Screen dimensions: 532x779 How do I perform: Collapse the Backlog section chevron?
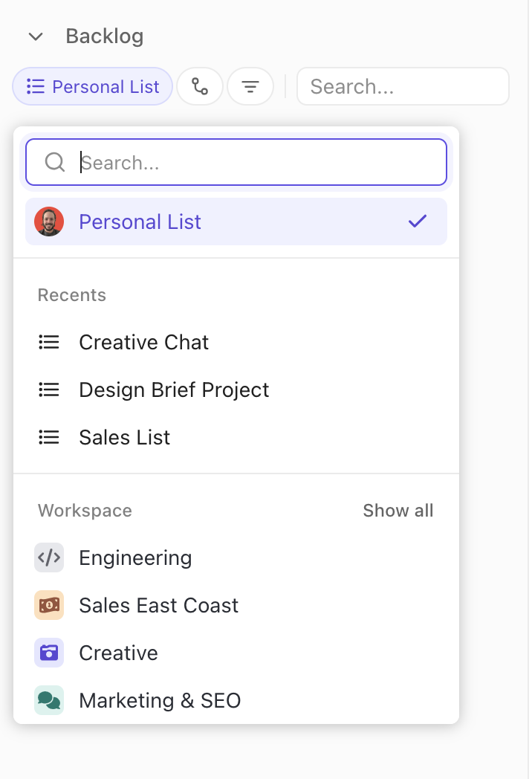pyautogui.click(x=35, y=36)
